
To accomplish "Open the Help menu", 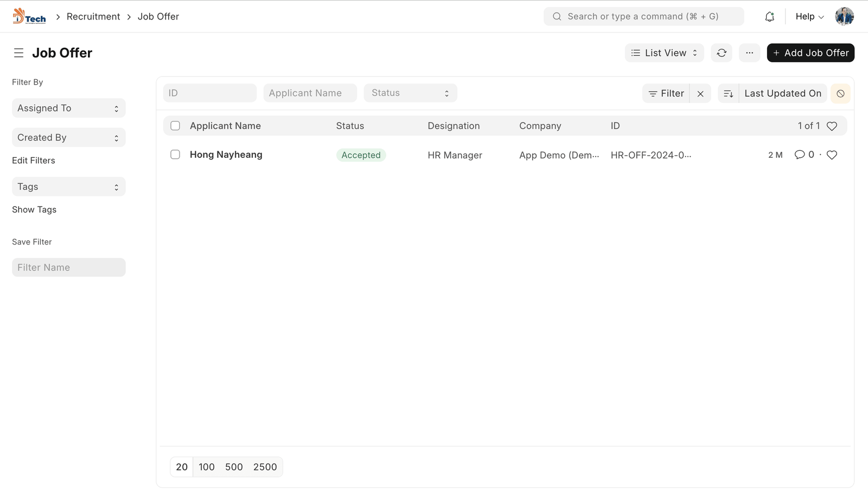I will (x=809, y=16).
